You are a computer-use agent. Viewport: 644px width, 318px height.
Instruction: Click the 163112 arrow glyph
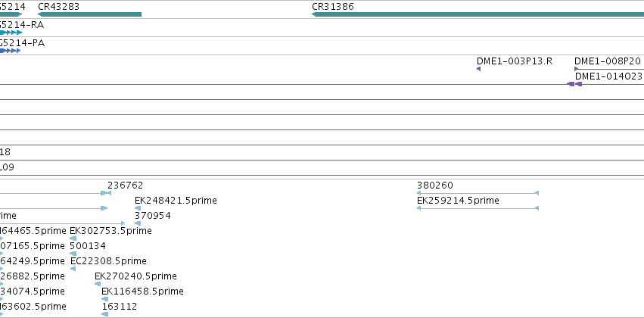(104, 314)
